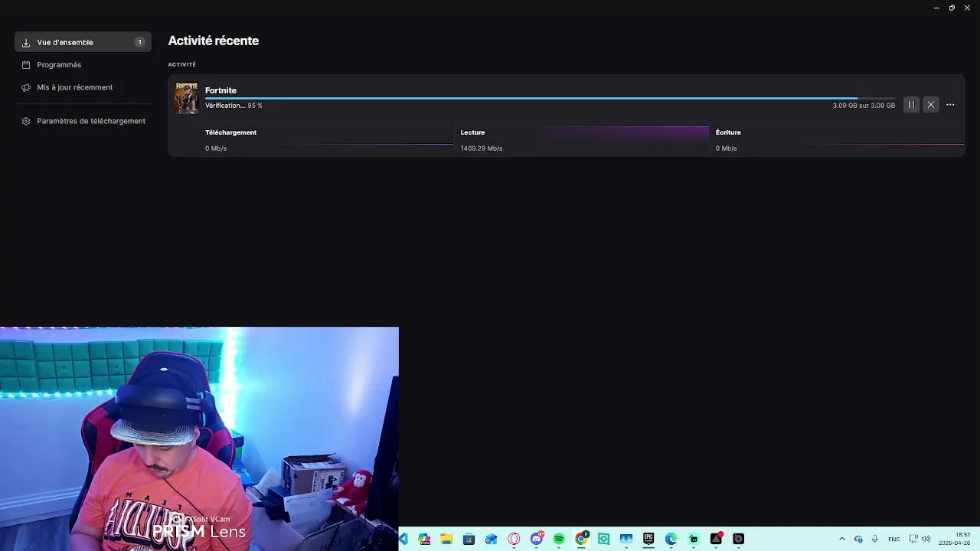980x551 pixels.
Task: Open Visual Studio Code from the taskbar
Action: tap(403, 540)
